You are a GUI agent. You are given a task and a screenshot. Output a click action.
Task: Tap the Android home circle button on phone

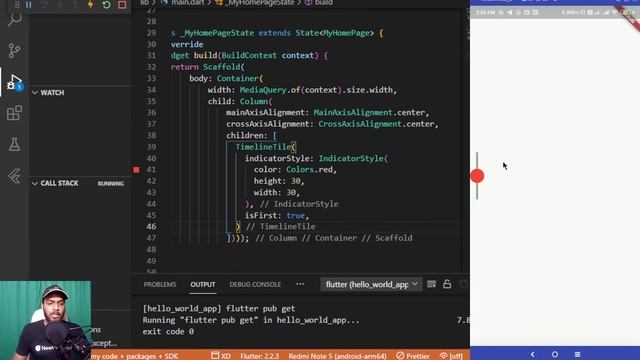pos(555,354)
